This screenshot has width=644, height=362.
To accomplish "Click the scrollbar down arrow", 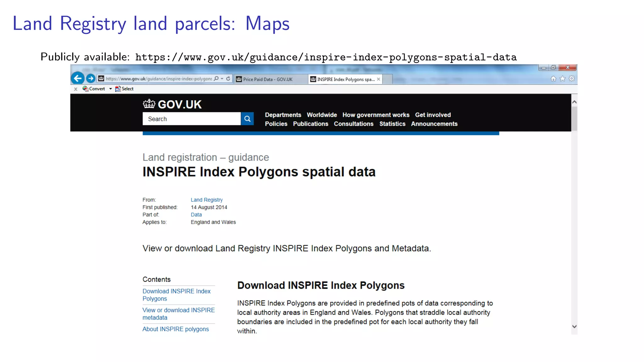I will [574, 326].
